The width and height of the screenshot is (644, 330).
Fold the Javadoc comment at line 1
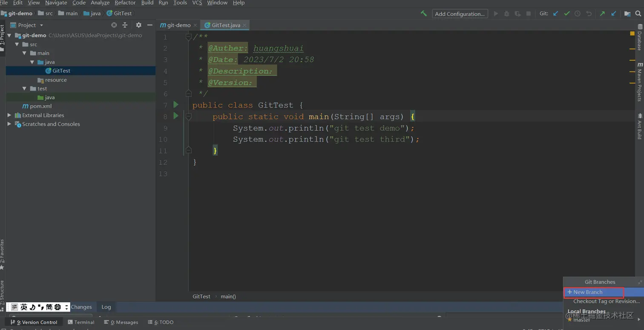(189, 37)
